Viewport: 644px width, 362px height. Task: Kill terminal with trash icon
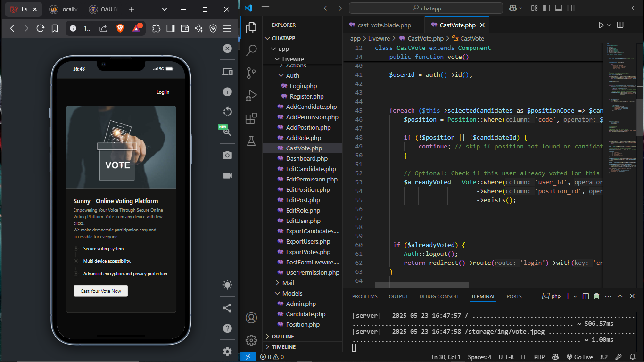pos(596,296)
